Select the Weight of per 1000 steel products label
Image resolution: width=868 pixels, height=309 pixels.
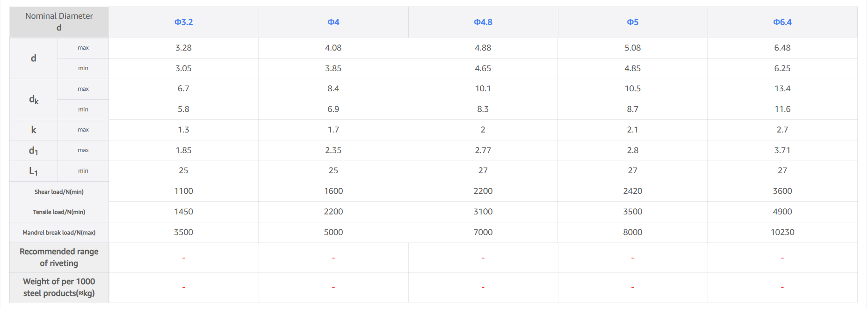[x=59, y=287]
